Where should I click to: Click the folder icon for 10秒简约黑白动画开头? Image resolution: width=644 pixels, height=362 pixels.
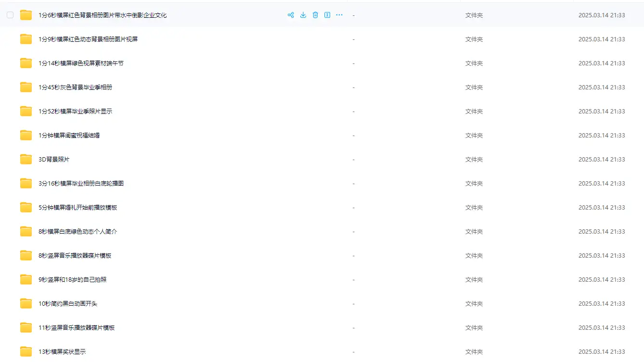[x=26, y=303]
